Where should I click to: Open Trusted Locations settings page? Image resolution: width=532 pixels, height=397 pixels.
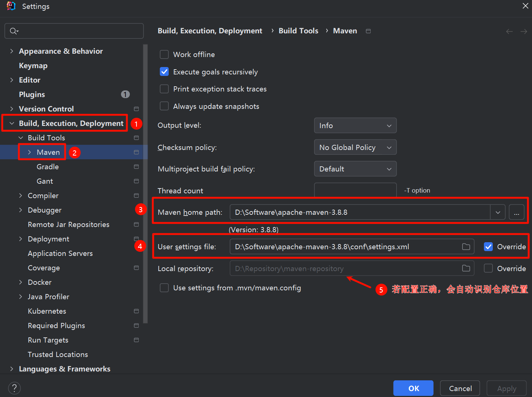(x=58, y=354)
